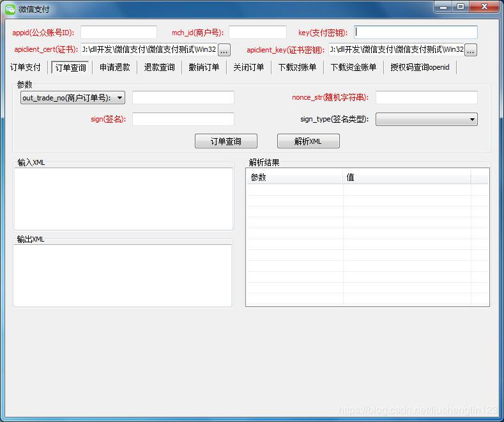Image resolution: width=504 pixels, height=422 pixels.
Task: Click the nonce_str (随机字符串) input field
Action: [427, 97]
